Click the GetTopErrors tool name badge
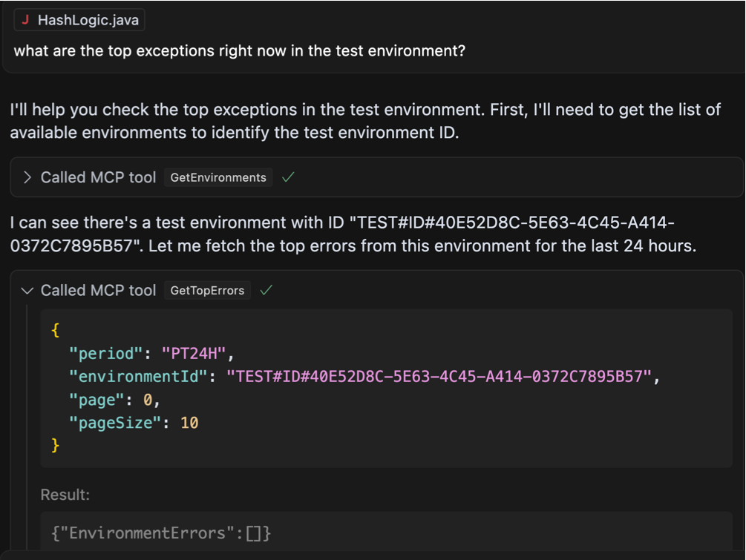This screenshot has height=560, width=746. (x=207, y=291)
